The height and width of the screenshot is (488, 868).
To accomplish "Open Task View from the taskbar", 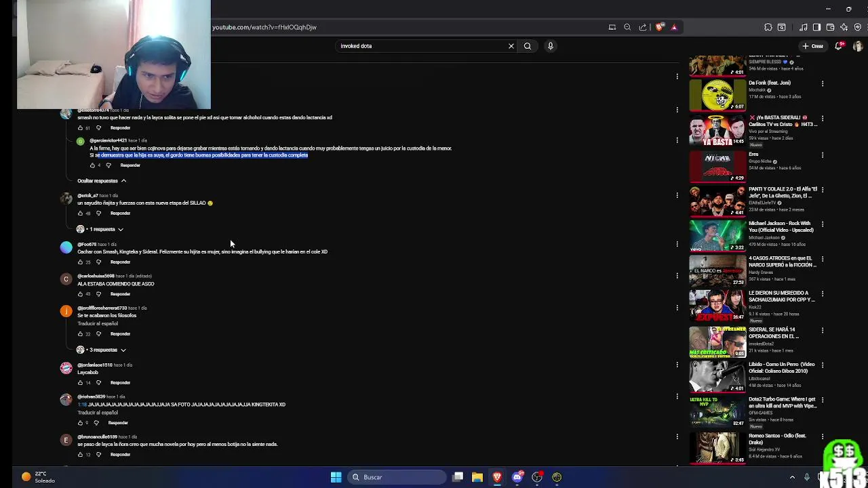I will pyautogui.click(x=458, y=477).
